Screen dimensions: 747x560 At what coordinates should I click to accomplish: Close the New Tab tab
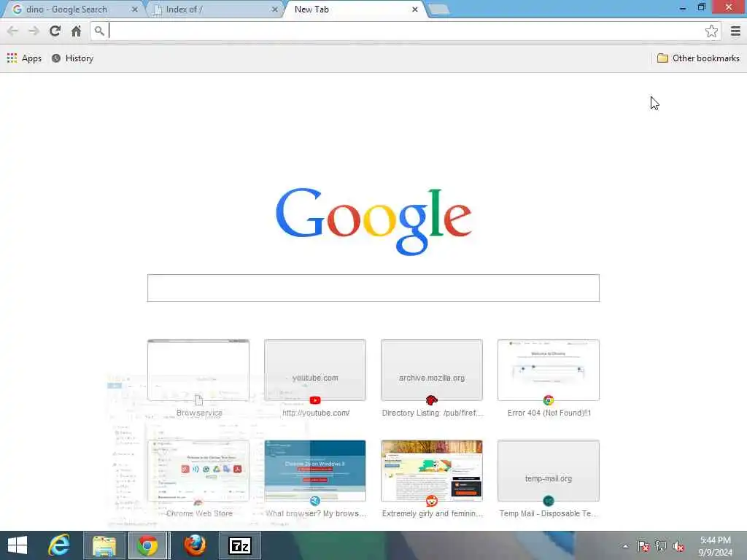(415, 9)
